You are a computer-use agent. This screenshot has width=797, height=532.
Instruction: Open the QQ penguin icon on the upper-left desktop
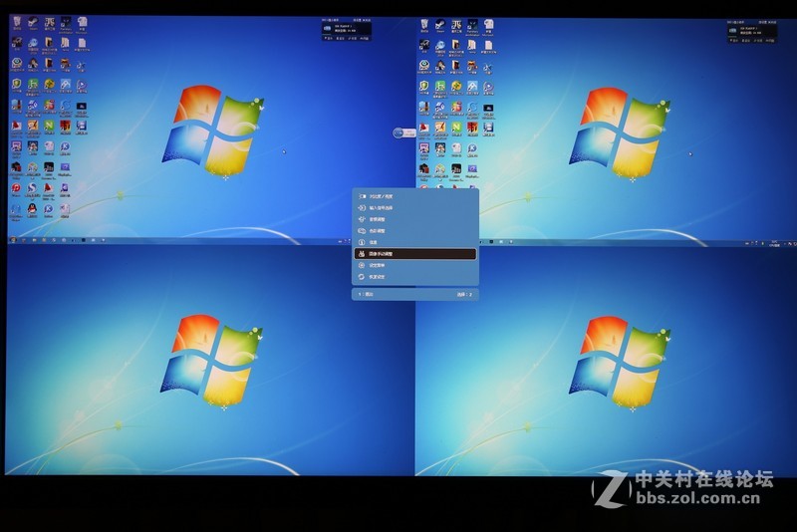coord(32,210)
